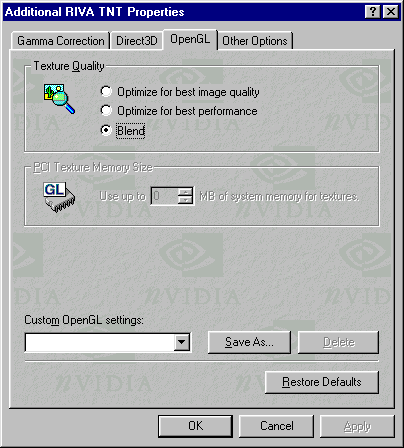The image size is (404, 448).
Task: Switch to the Gamma Correction tab
Action: coord(61,41)
